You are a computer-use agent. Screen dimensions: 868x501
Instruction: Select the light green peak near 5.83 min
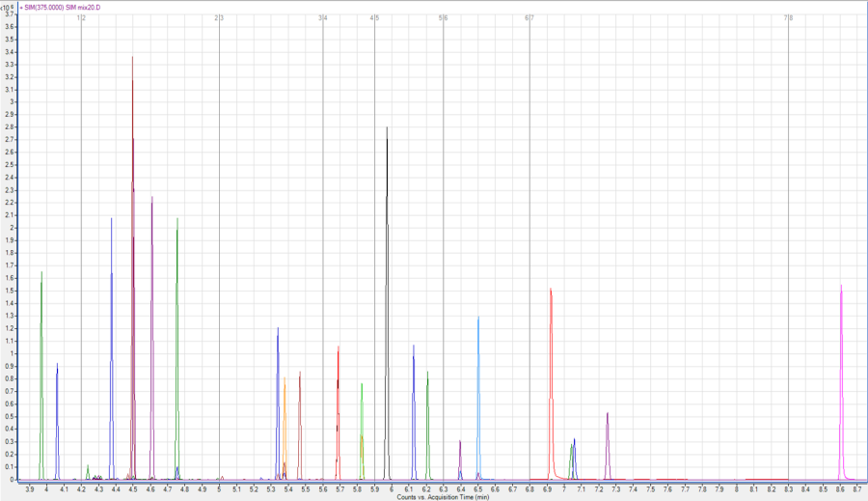pyautogui.click(x=362, y=431)
